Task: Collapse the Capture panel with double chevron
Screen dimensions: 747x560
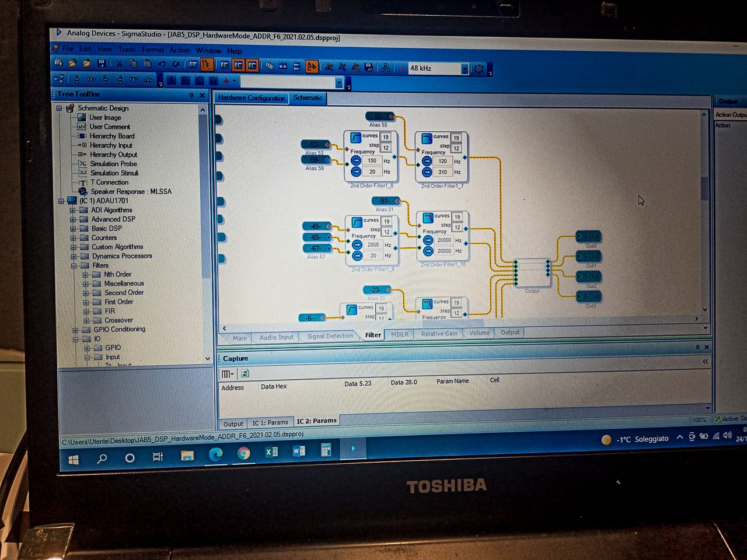Action: tap(706, 362)
